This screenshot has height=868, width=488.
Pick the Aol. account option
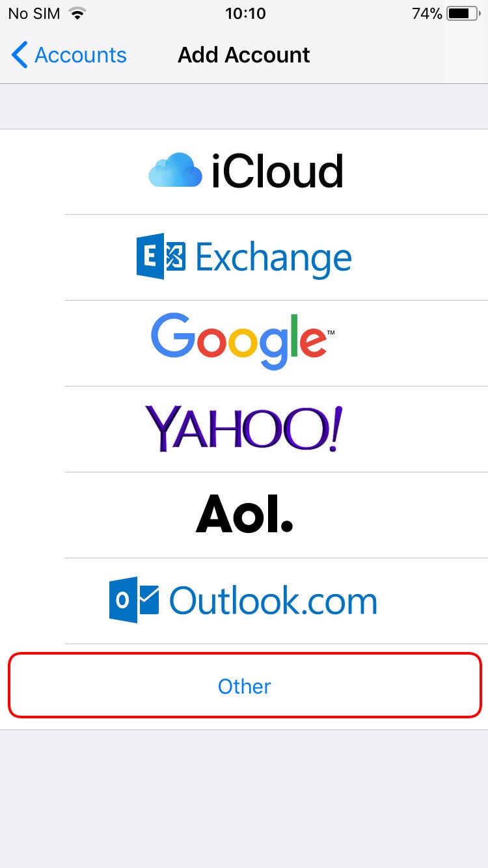click(245, 514)
